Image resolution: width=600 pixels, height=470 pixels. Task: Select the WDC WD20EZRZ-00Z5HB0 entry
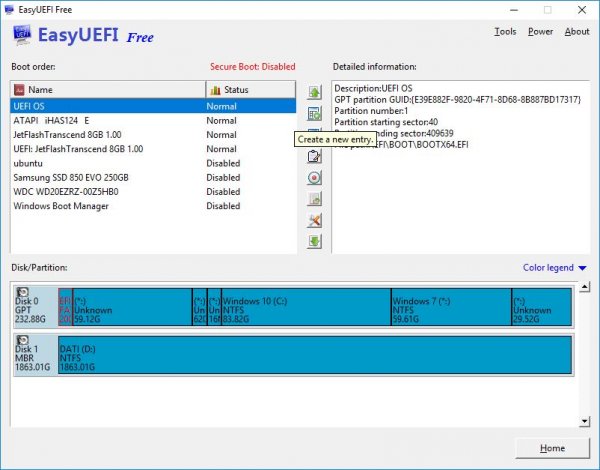click(x=153, y=192)
